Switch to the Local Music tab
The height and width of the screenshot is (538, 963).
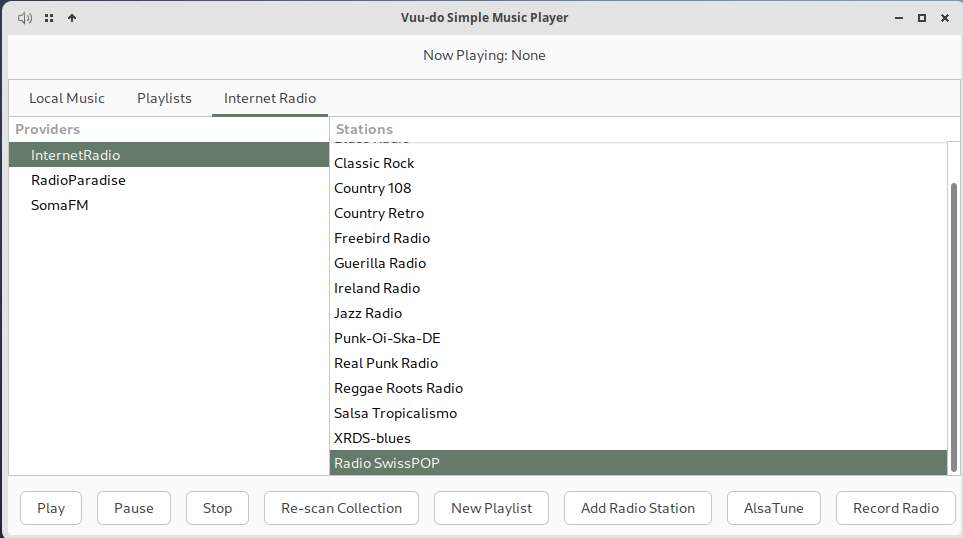[x=67, y=98]
